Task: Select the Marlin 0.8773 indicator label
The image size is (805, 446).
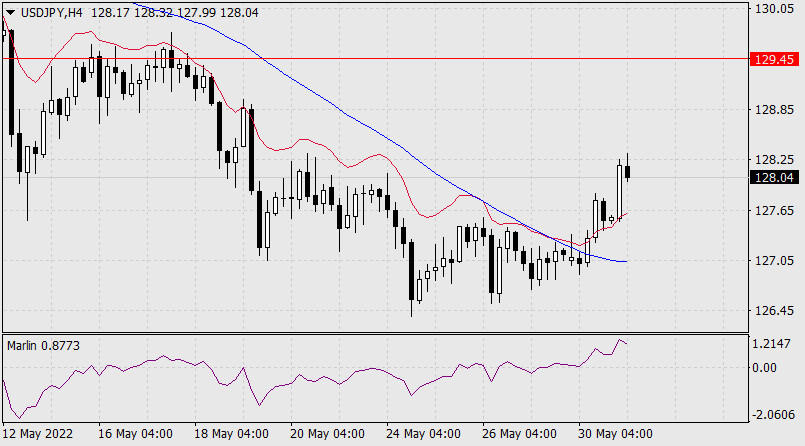Action: pyautogui.click(x=43, y=346)
